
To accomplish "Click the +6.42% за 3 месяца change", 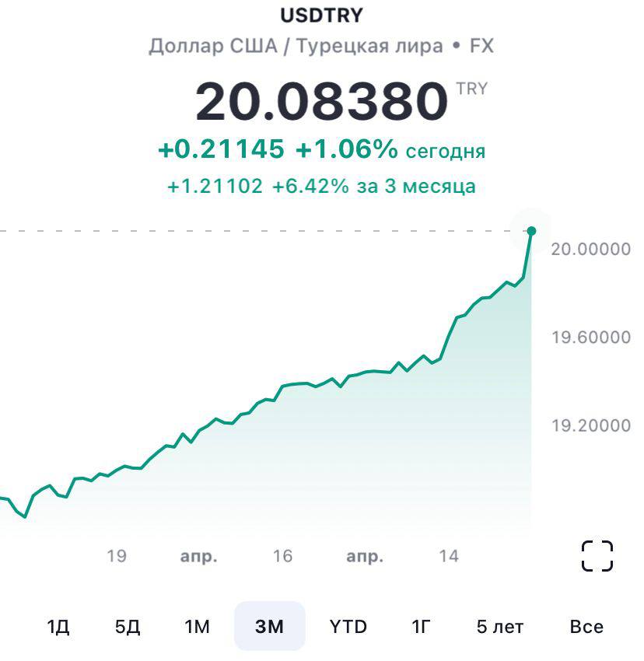I will pyautogui.click(x=373, y=187).
